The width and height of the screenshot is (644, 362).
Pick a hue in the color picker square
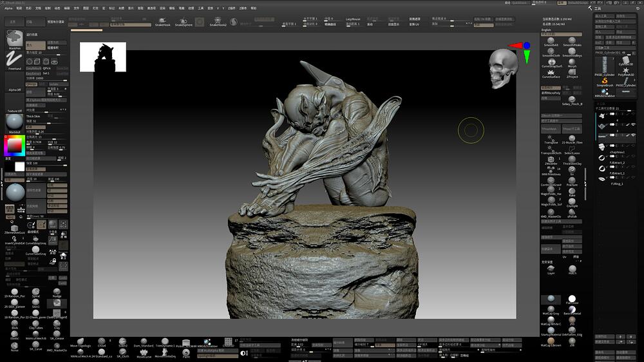coord(15,146)
